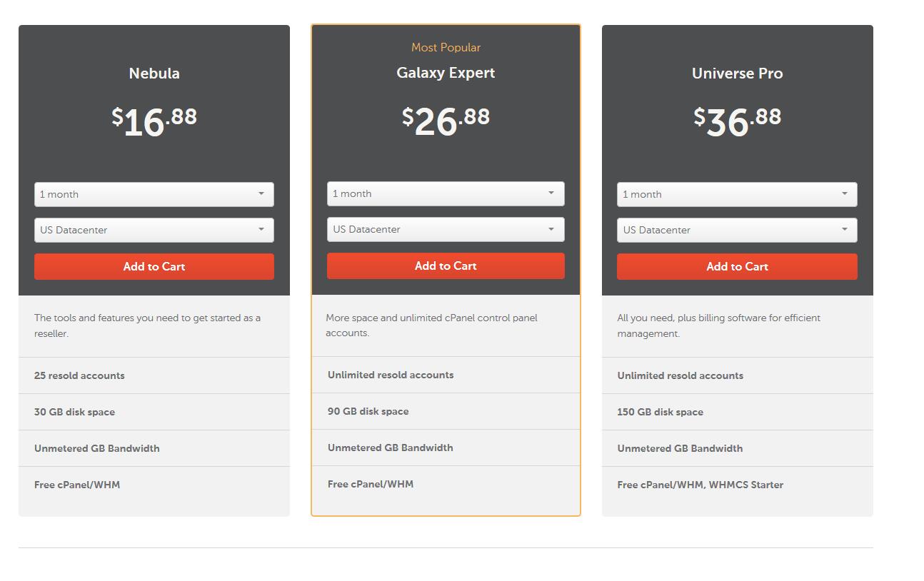Click the $26.88 price
Image resolution: width=924 pixels, height=581 pixels.
(446, 121)
